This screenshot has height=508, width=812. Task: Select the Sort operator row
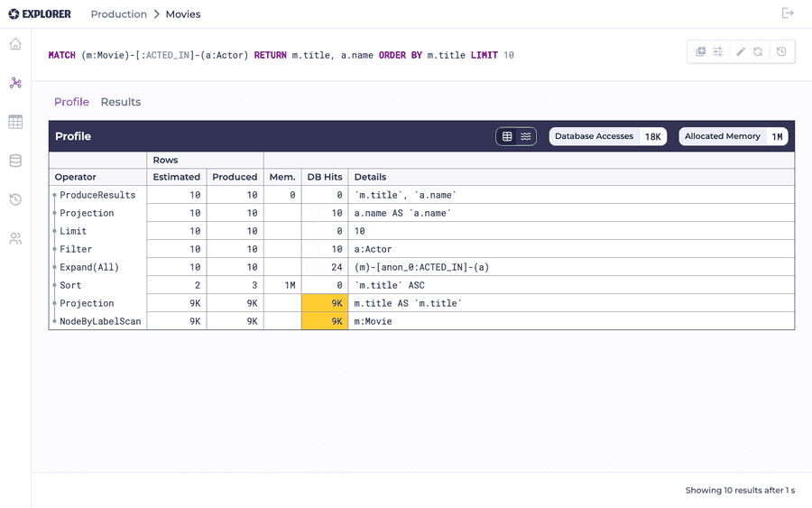click(x=421, y=285)
